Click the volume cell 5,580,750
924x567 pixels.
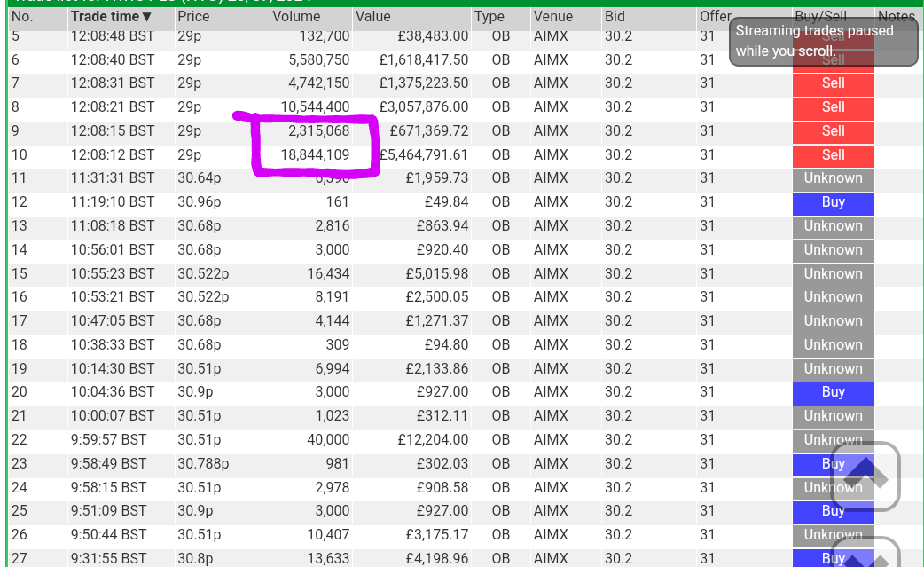(319, 60)
